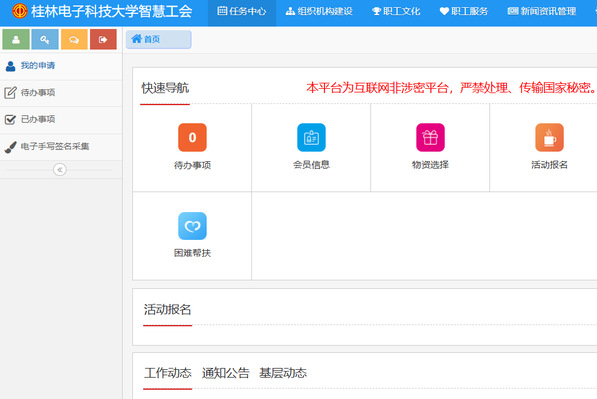Open the 职工文化 top menu
This screenshot has width=597, height=399.
396,11
